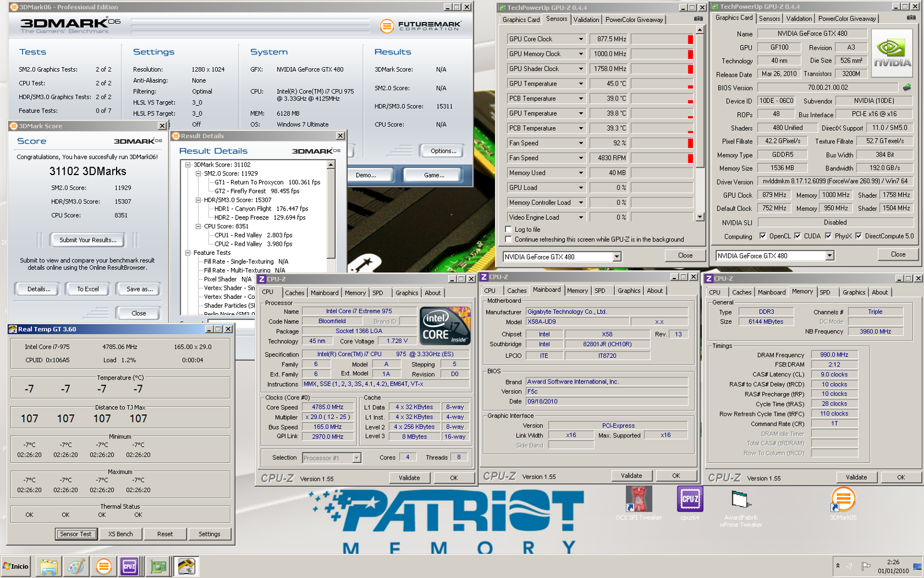Click Real Temp GT title bar icon

click(13, 329)
